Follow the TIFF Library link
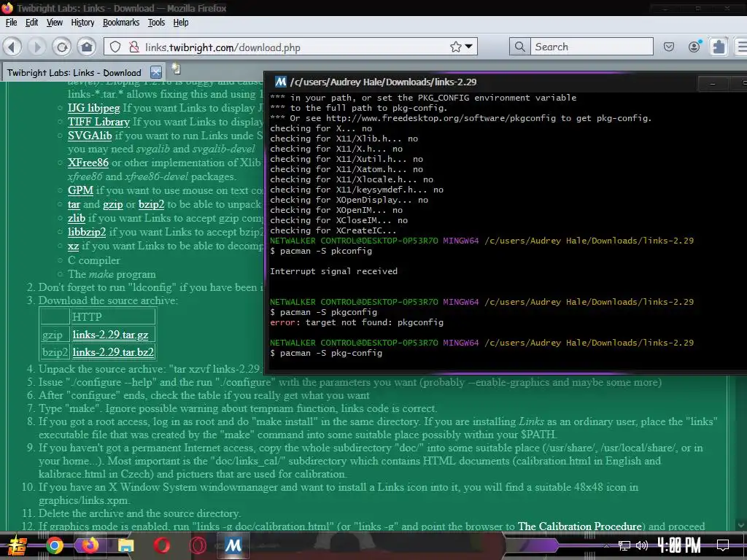 tap(98, 122)
